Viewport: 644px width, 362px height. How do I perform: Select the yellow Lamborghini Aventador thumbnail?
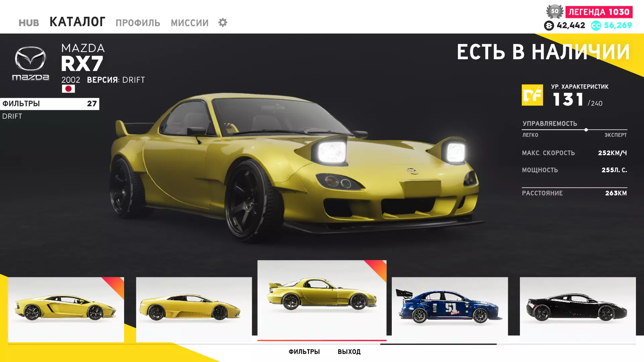[66, 309]
